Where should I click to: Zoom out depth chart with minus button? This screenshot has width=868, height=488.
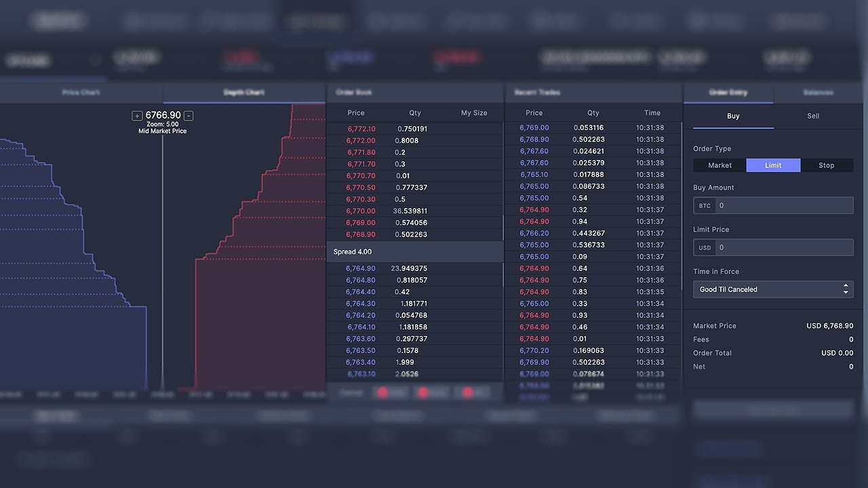coord(189,116)
